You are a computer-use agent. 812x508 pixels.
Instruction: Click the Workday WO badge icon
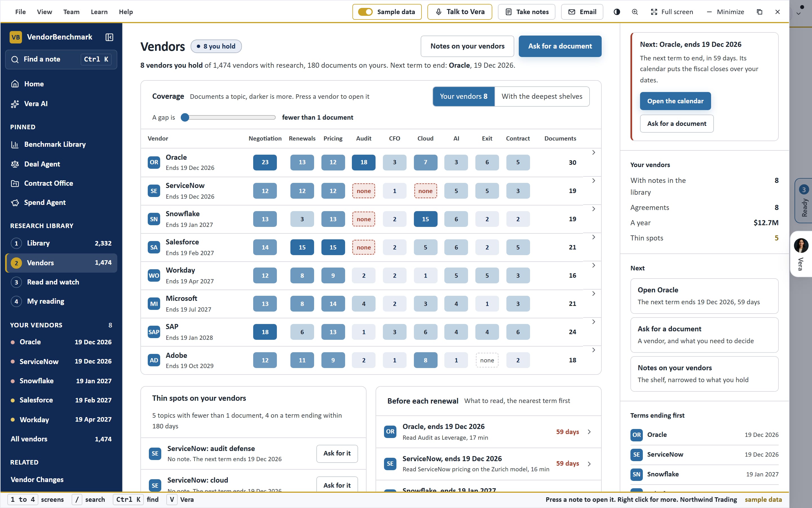pos(154,275)
